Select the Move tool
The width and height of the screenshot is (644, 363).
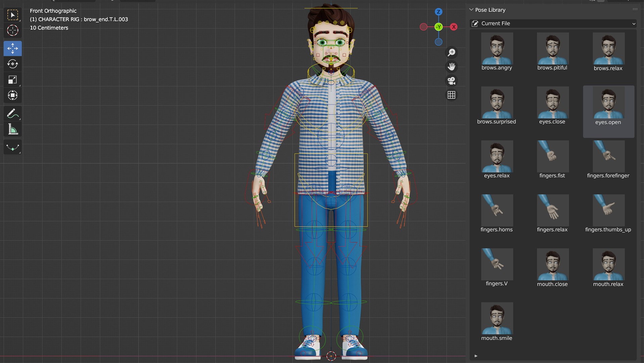tap(13, 48)
